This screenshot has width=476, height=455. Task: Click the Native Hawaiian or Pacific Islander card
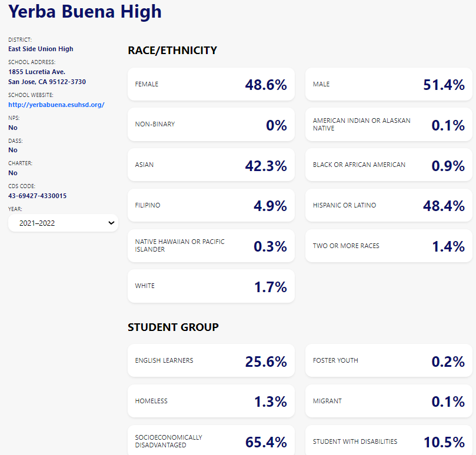[x=211, y=246]
